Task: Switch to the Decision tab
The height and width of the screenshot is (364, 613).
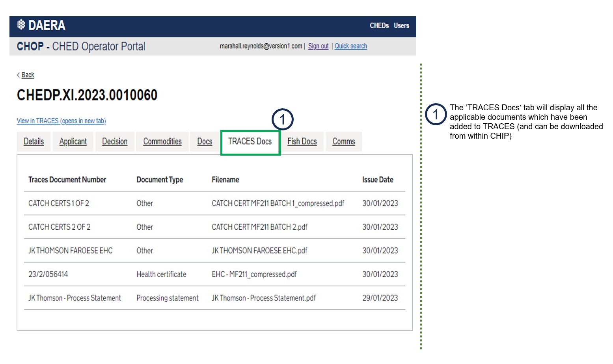Action: 115,141
